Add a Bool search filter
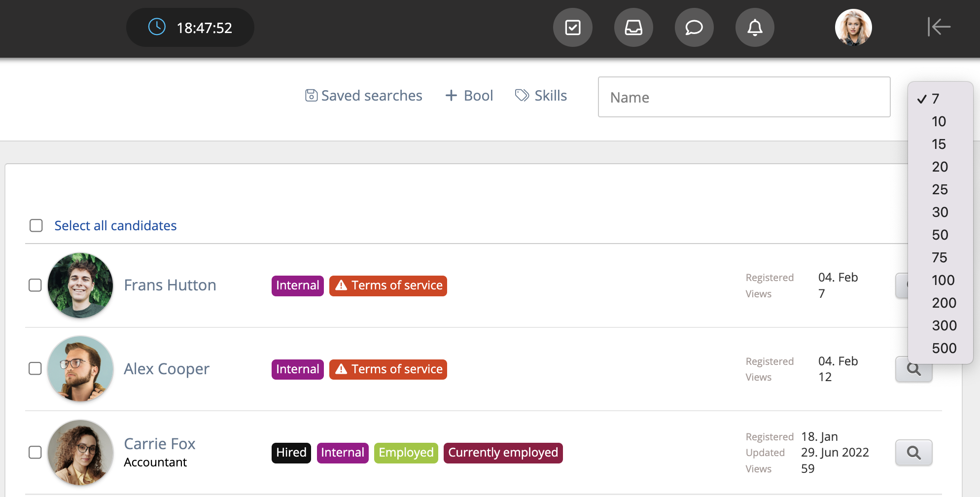 click(x=469, y=96)
